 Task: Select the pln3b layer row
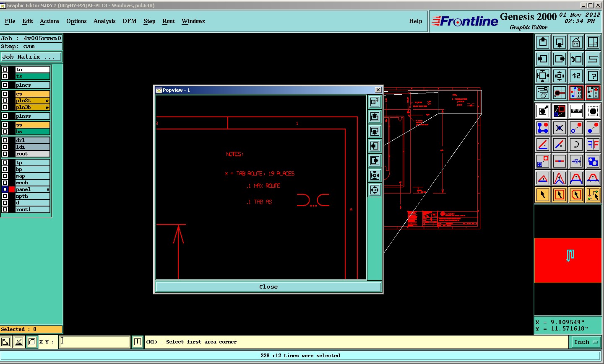(x=33, y=107)
